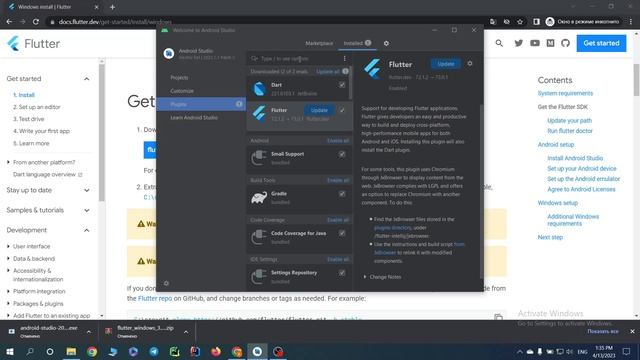Click Update button in Flutter details panel
The width and height of the screenshot is (640, 360).
click(446, 64)
